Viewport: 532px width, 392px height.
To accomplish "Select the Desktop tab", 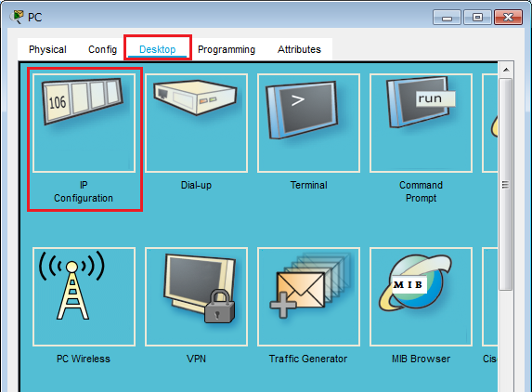I will (158, 49).
